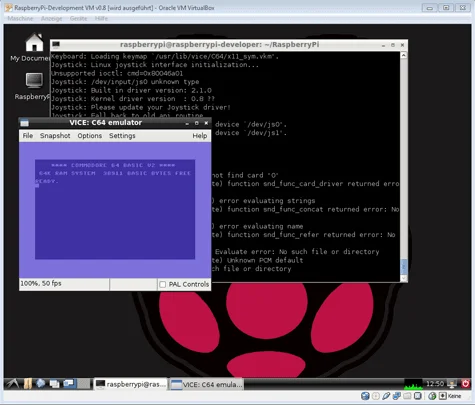Switch to the raspberrypi@ras... terminal task
This screenshot has height=405, width=475.
tap(131, 384)
